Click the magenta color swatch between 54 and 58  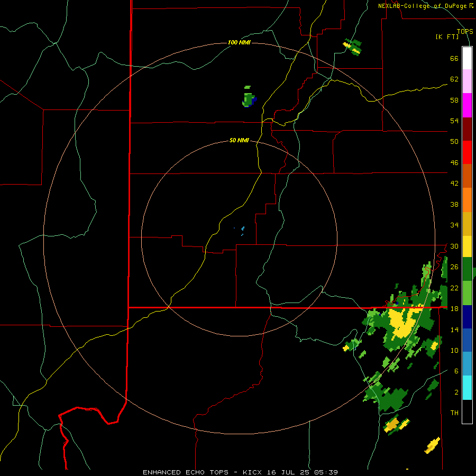coord(467,105)
